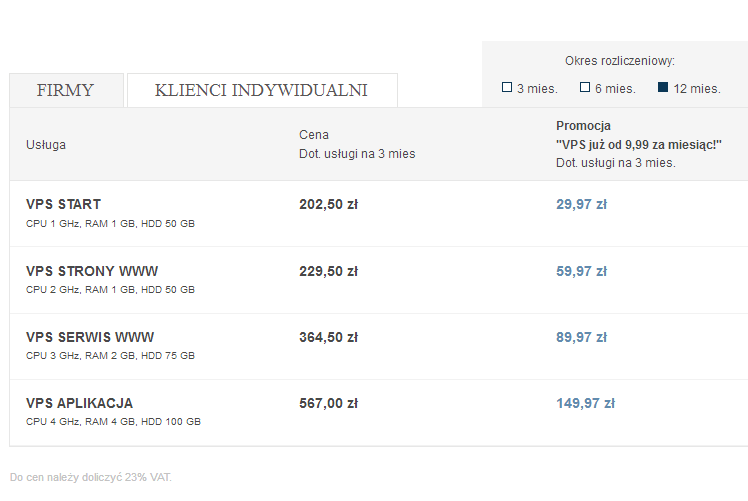Screen dimensions: 748x501
Task: Open the VPS STRONY WWW service
Action: click(92, 271)
